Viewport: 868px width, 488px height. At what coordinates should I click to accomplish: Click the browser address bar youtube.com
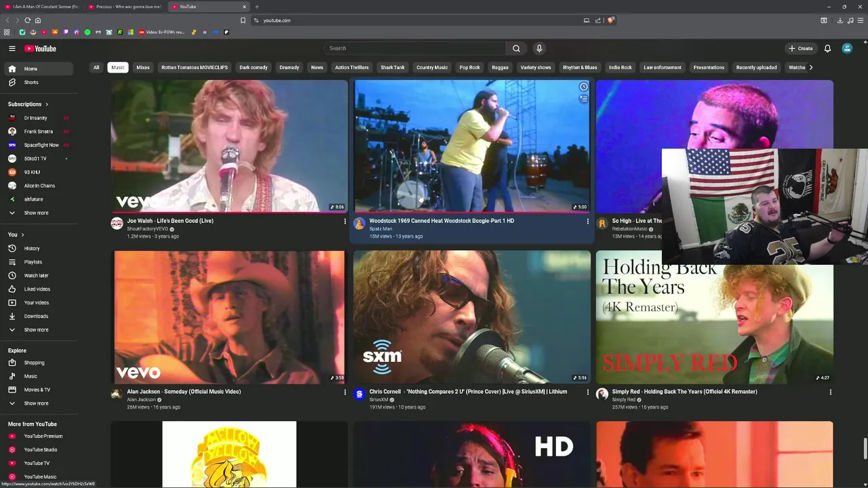(414, 20)
